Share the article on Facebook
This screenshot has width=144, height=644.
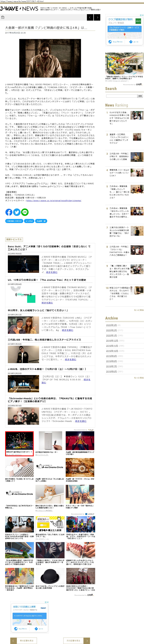[x=9, y=212]
